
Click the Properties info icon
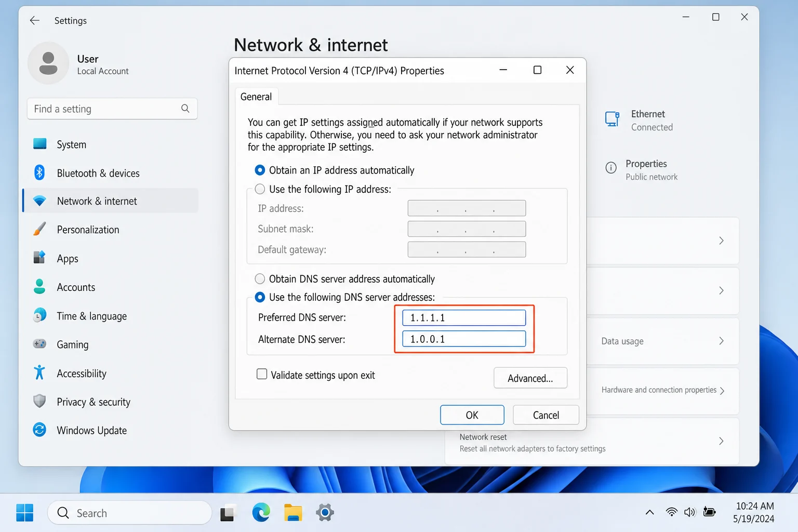tap(611, 168)
